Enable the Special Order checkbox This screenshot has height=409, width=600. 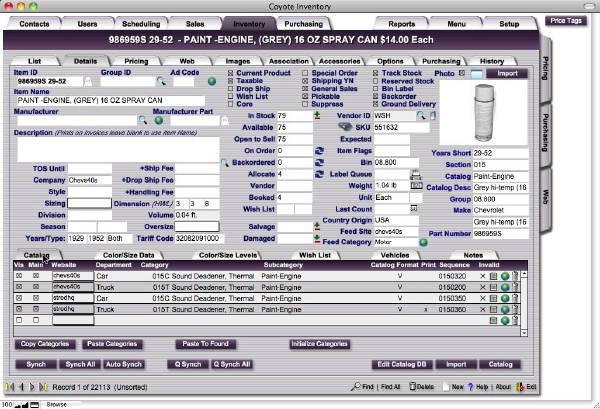point(306,74)
